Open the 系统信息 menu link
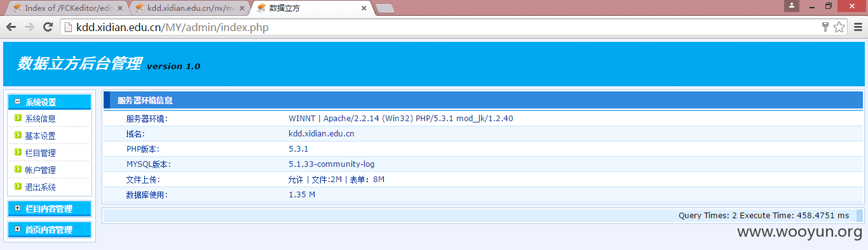 tap(40, 119)
